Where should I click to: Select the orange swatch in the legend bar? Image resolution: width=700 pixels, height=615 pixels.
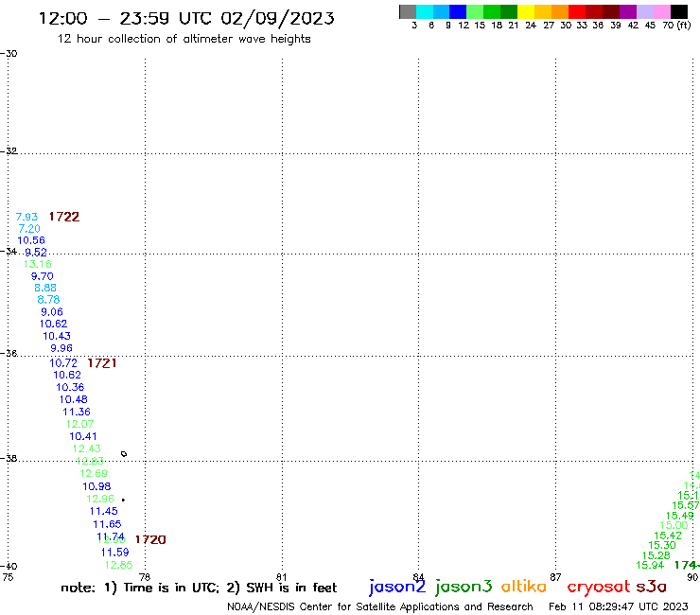(x=560, y=11)
